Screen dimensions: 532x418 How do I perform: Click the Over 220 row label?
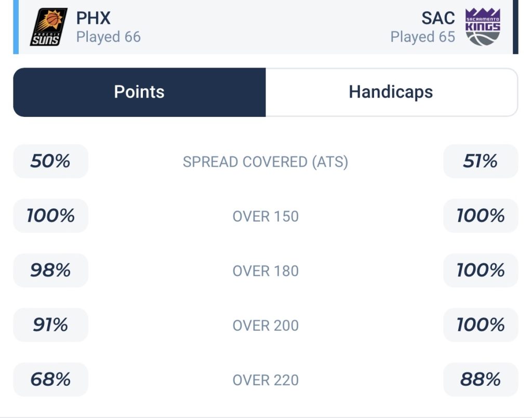click(x=265, y=380)
